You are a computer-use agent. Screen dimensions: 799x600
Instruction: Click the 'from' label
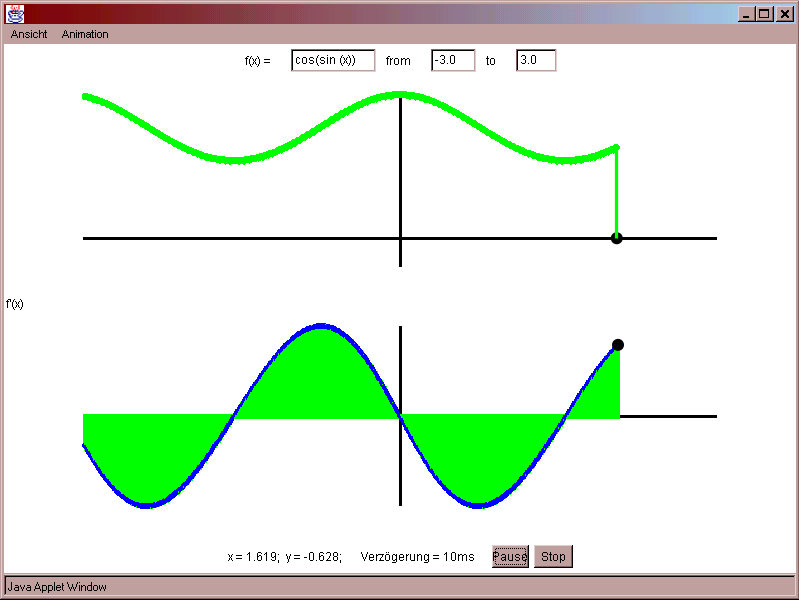point(398,61)
